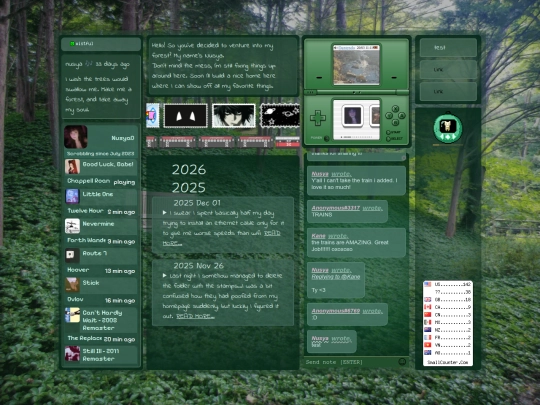Open the emoji picker beside Send note
The width and height of the screenshot is (540, 405).
pos(402,362)
